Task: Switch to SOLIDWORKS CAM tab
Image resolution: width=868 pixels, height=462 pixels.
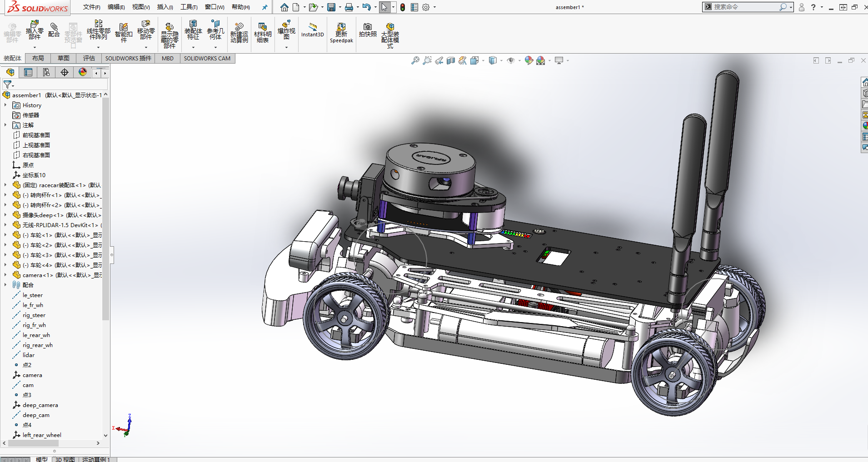Action: click(x=207, y=58)
